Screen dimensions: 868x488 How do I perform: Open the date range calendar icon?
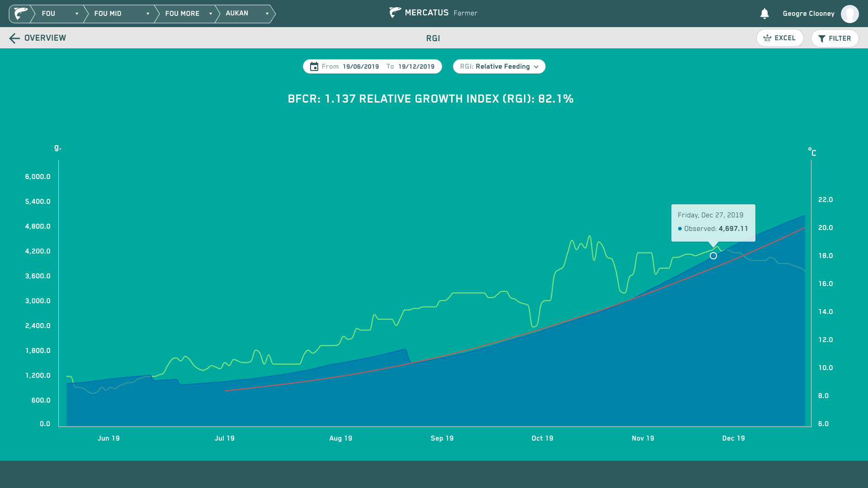314,66
